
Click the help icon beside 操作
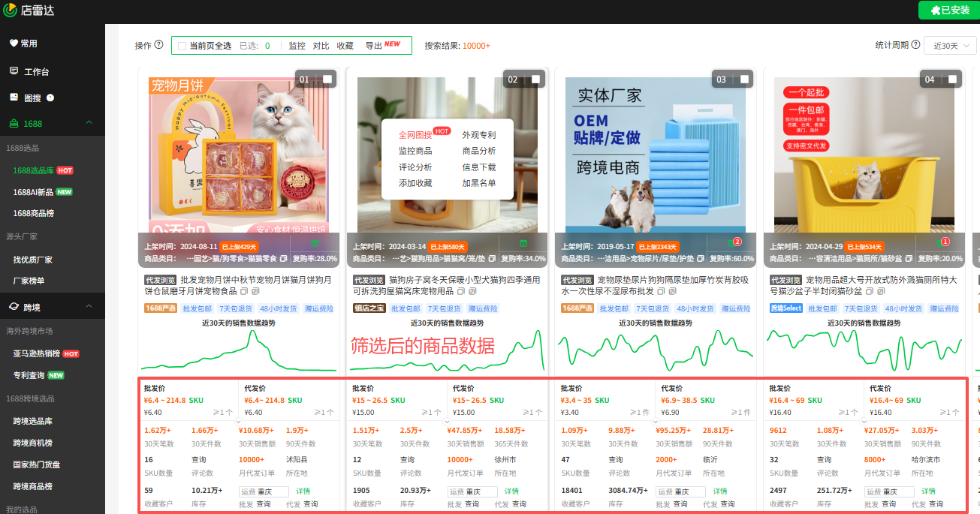tap(160, 44)
